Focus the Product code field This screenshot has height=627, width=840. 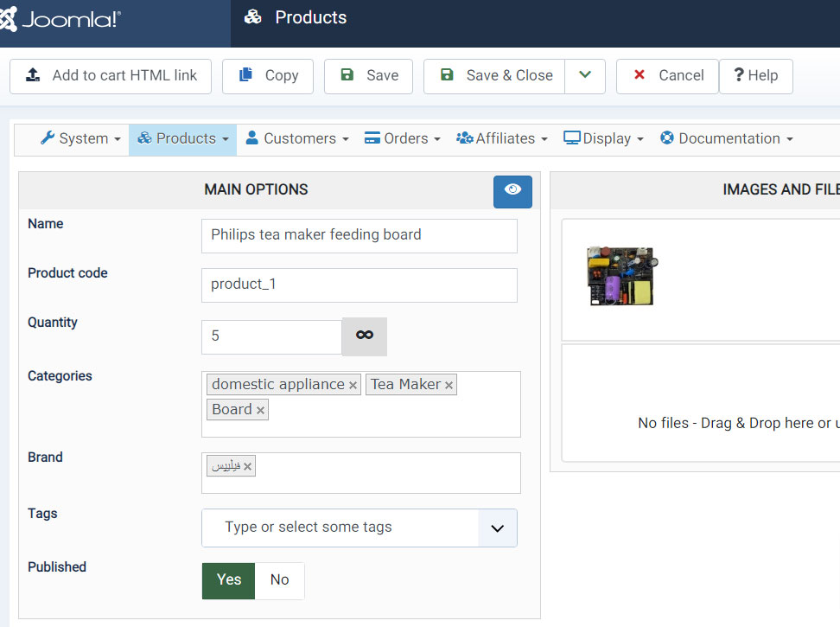point(360,285)
